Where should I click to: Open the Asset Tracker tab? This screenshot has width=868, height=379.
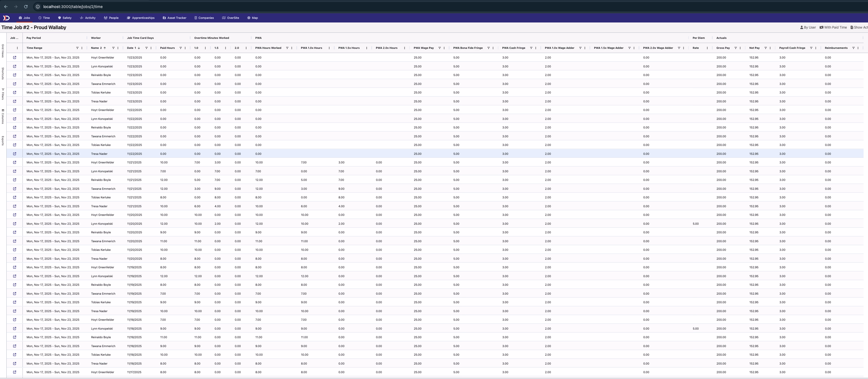[x=175, y=18]
